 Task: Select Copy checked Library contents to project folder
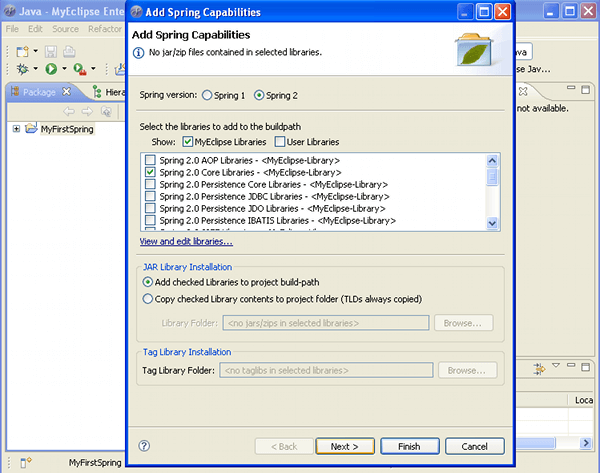pyautogui.click(x=148, y=299)
